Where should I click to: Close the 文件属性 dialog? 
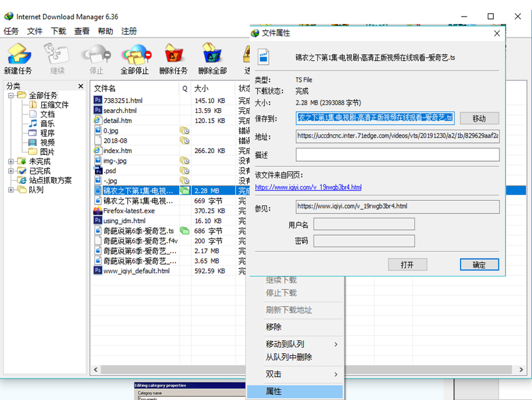click(497, 33)
